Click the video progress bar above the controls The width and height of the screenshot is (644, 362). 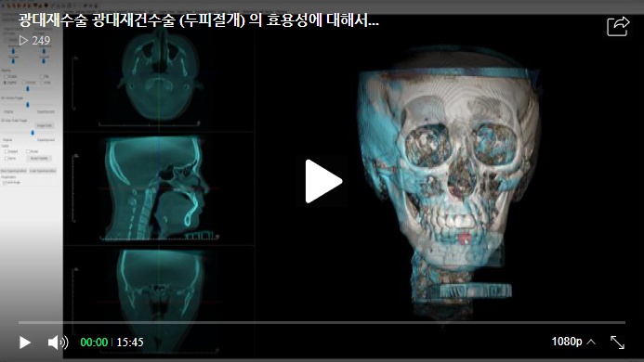[322, 323]
